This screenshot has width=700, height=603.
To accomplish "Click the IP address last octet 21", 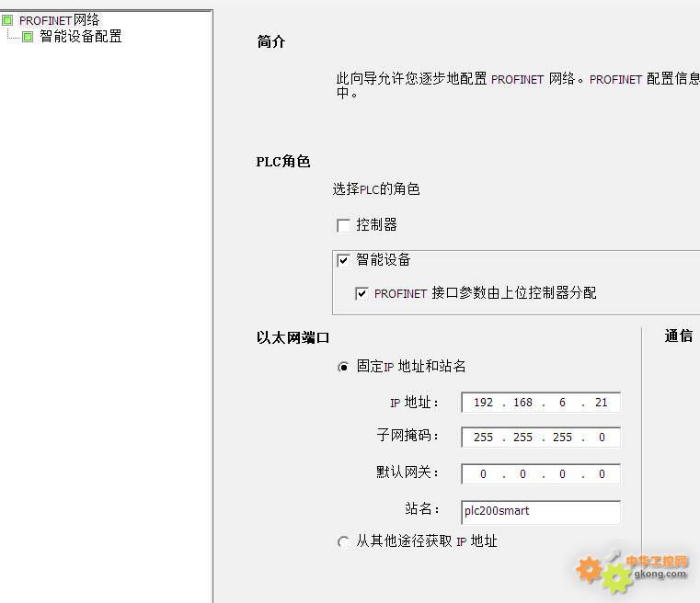I will tap(602, 403).
